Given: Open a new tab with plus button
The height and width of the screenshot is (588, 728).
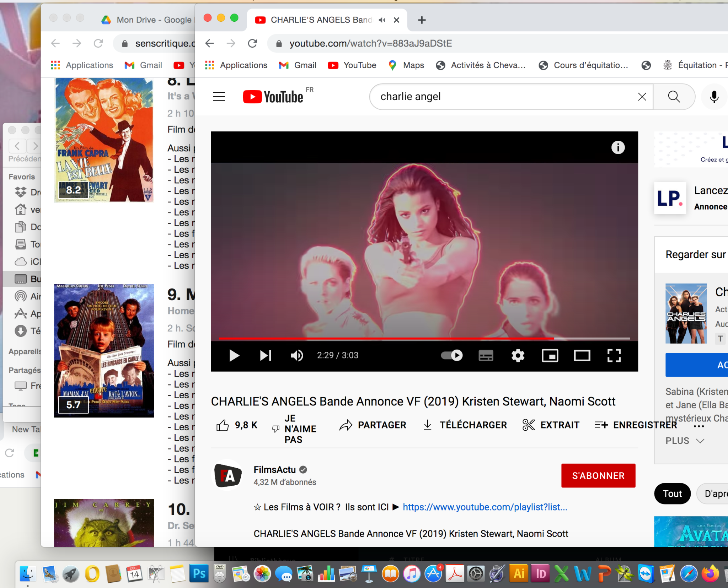Looking at the screenshot, I should (422, 20).
